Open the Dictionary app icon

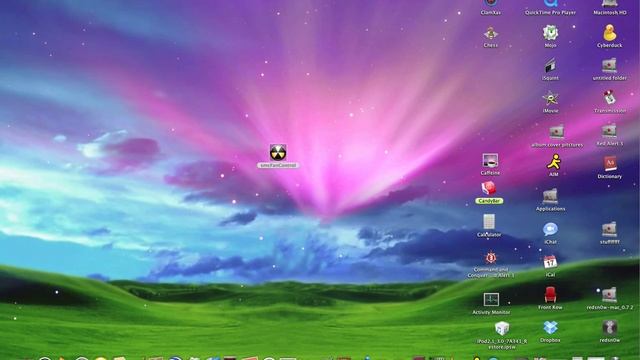(610, 164)
